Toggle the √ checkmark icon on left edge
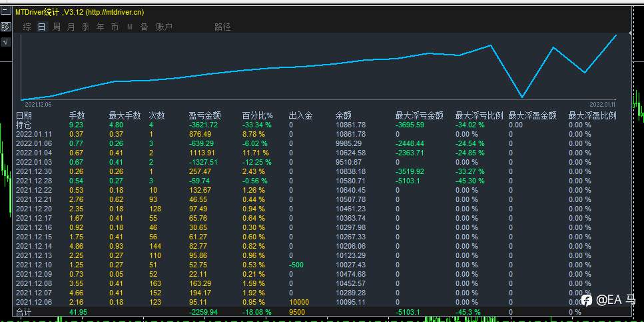This screenshot has width=644, height=322. (x=6, y=42)
